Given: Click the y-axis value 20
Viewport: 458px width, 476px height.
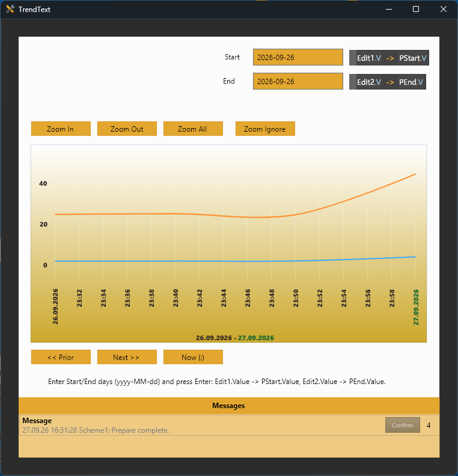Looking at the screenshot, I should click(x=43, y=224).
